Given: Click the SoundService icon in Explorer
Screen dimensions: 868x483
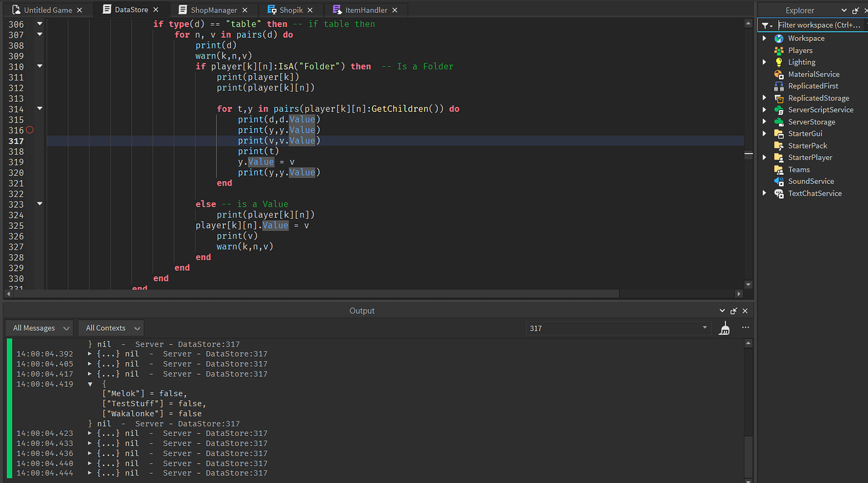Looking at the screenshot, I should (x=779, y=181).
